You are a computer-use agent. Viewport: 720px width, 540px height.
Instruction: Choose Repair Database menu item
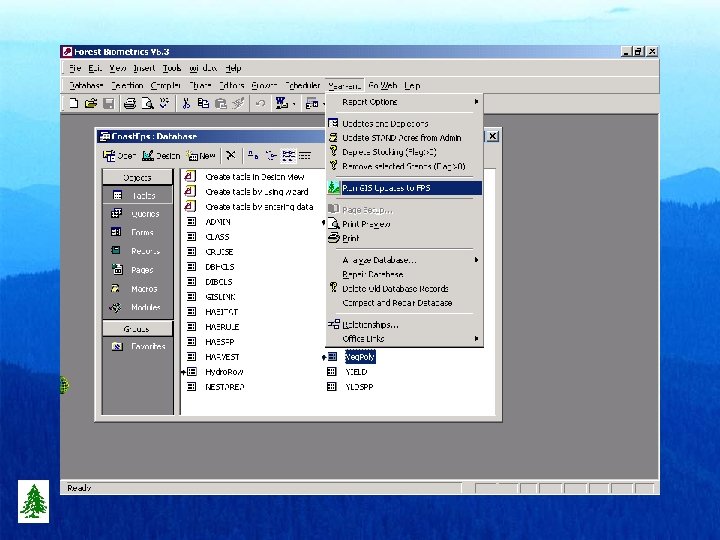pyautogui.click(x=405, y=274)
